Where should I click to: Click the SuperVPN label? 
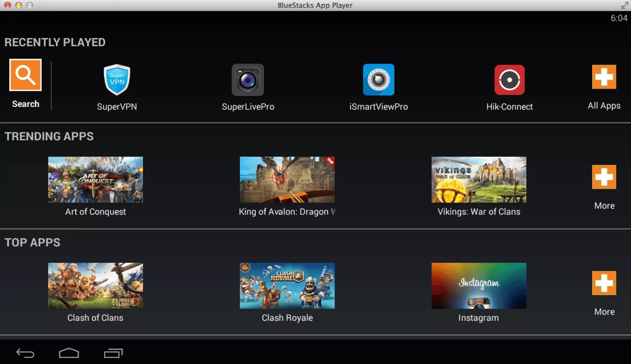click(x=117, y=107)
